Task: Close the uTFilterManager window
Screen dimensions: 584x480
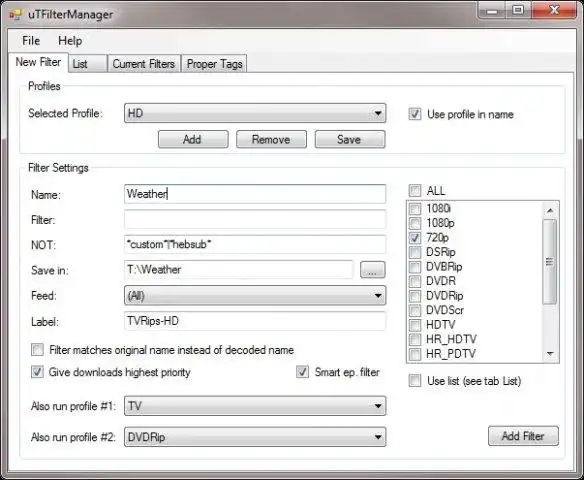Action: tap(555, 11)
